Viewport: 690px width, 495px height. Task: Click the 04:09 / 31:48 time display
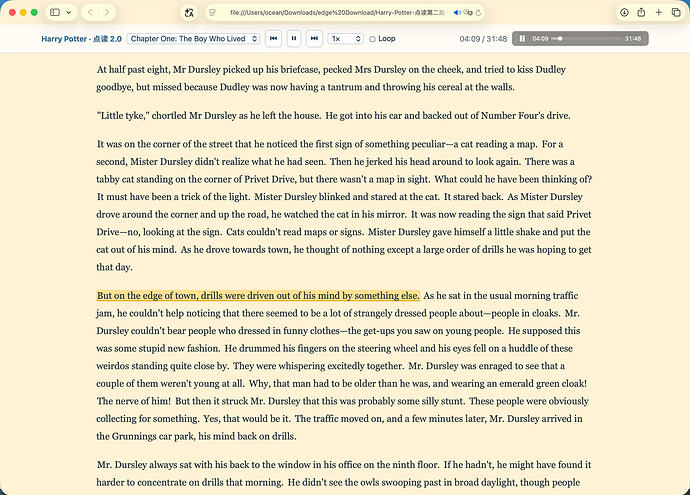(483, 39)
